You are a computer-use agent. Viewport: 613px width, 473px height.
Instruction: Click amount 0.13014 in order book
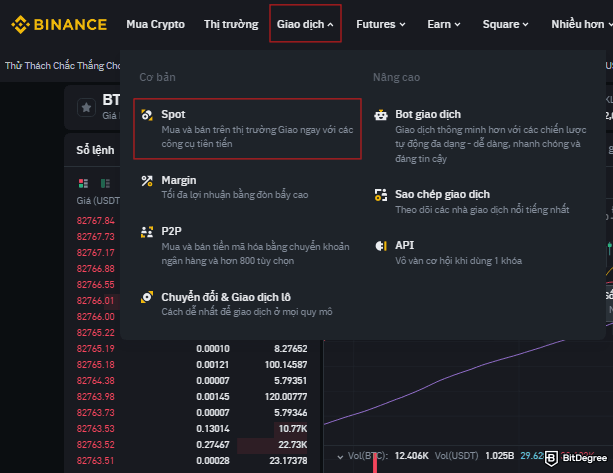point(213,429)
